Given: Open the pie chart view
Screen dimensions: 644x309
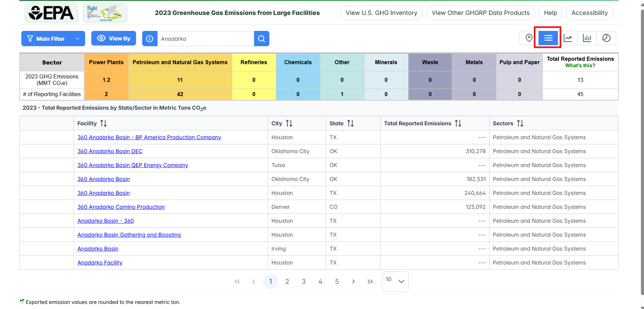Looking at the screenshot, I should click(x=606, y=38).
